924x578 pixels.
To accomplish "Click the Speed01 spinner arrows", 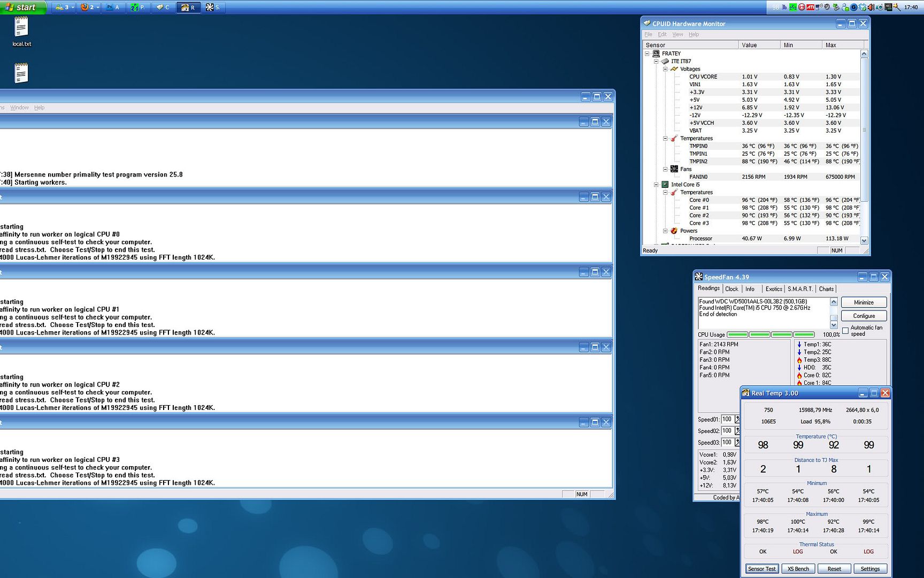I will [x=737, y=420].
